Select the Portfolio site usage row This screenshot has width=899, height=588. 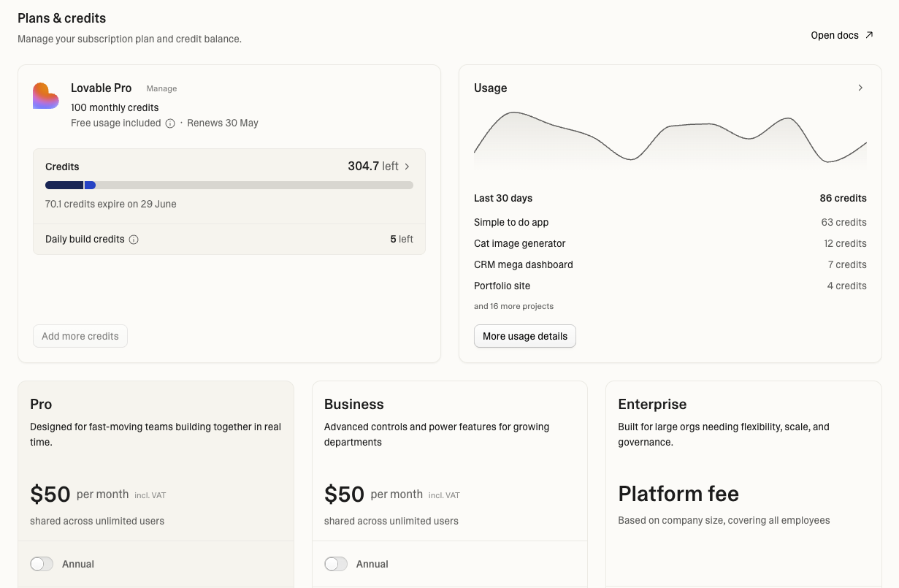[670, 286]
